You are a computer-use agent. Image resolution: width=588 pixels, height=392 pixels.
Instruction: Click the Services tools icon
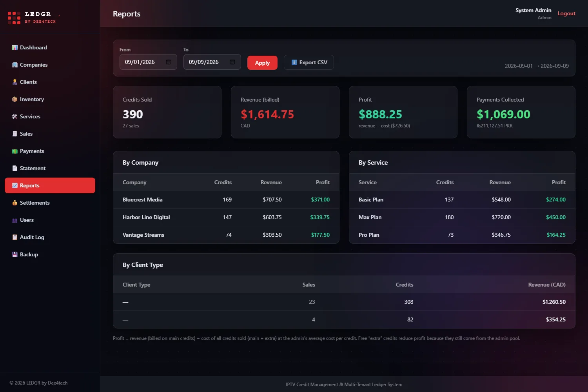point(15,116)
